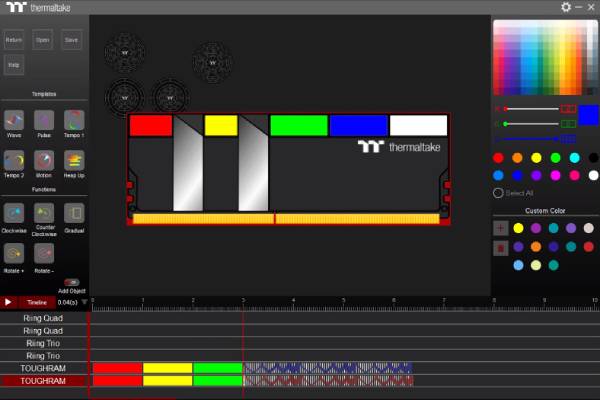The width and height of the screenshot is (600, 400).
Task: Select the first Ring Trio timeline row
Action: pyautogui.click(x=43, y=343)
